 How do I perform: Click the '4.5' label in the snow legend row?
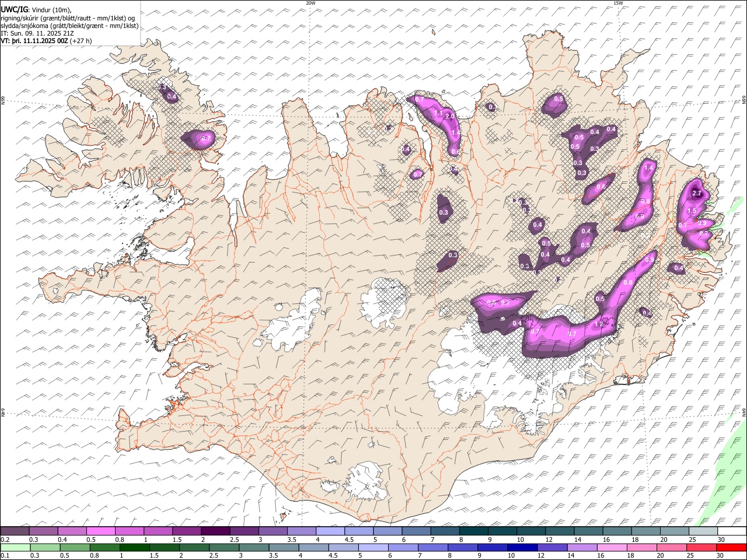349,540
